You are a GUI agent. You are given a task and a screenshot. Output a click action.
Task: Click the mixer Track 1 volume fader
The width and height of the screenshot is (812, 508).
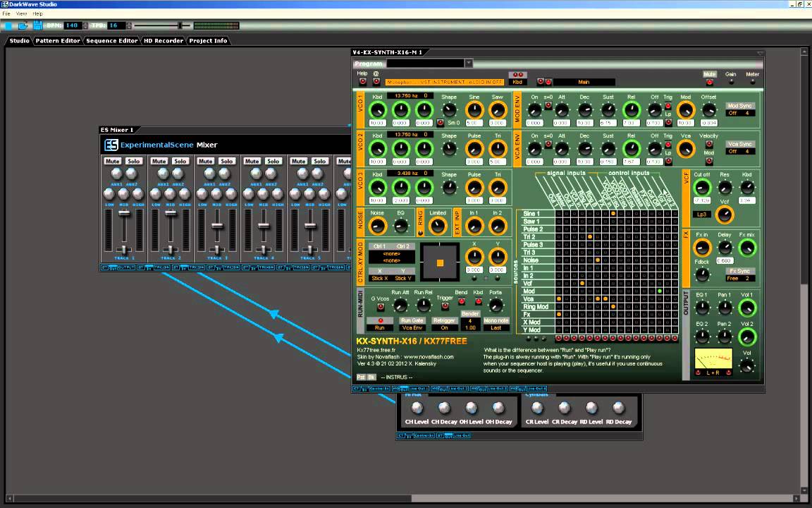(124, 213)
